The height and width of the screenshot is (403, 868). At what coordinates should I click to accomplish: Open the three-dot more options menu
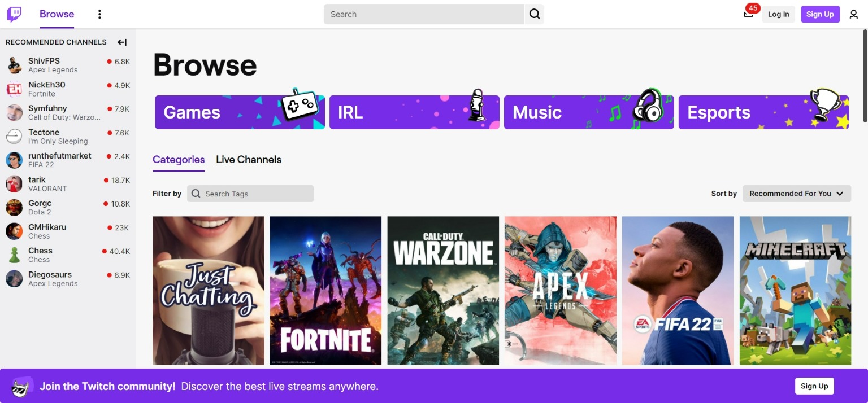click(x=99, y=14)
